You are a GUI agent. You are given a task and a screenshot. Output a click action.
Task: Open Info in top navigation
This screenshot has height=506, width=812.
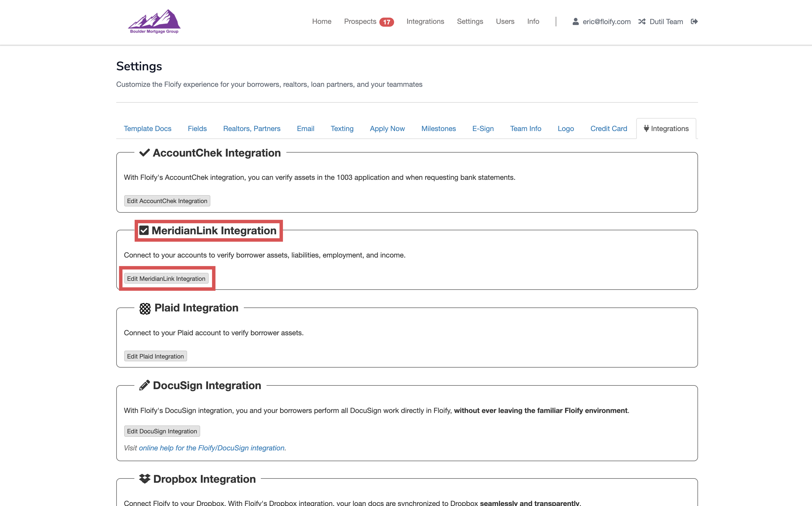point(533,22)
